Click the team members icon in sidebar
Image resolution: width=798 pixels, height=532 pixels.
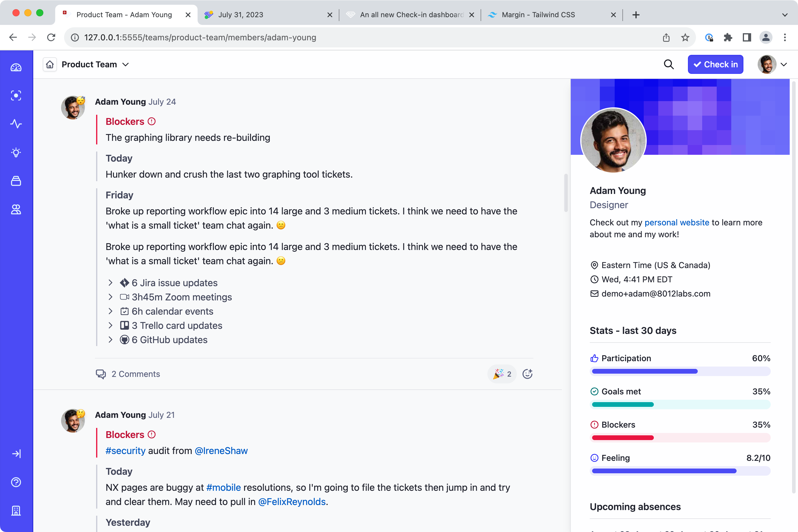pos(16,209)
